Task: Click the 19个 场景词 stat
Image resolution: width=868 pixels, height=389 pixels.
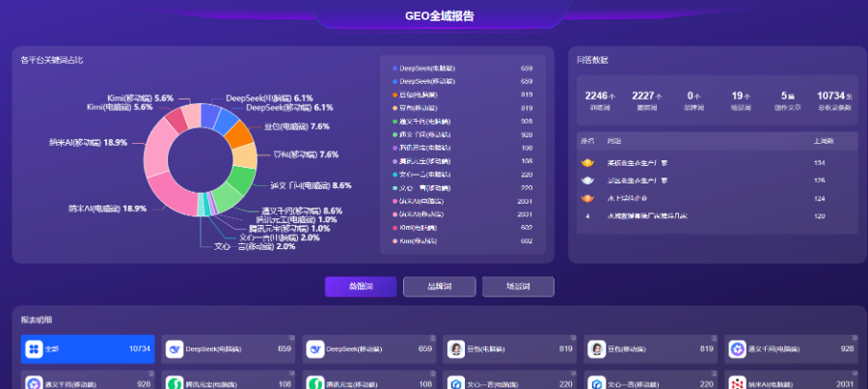Action: coord(740,100)
